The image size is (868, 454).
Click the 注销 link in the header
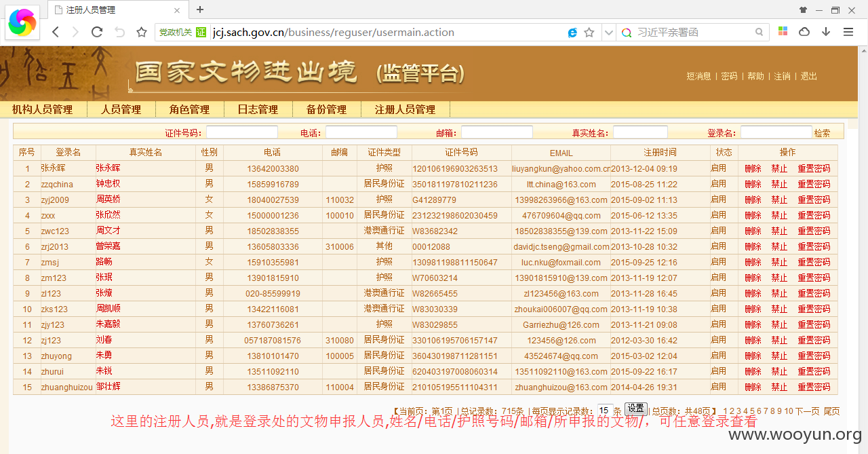[782, 76]
